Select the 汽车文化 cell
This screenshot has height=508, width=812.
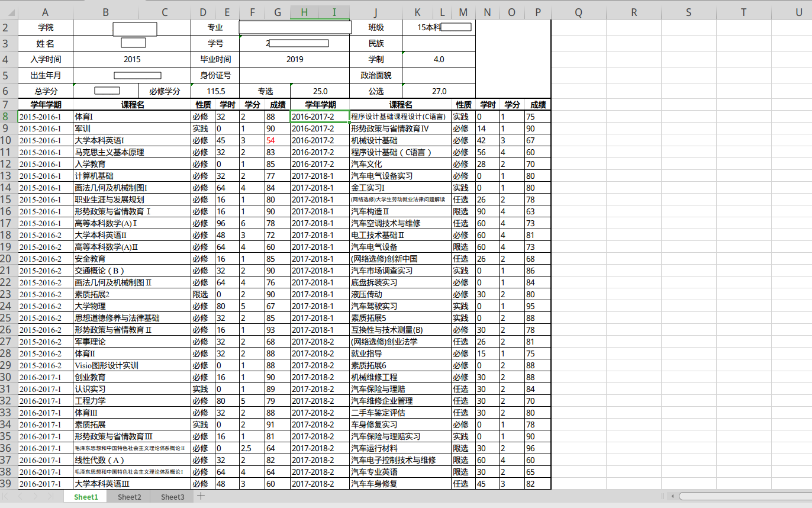point(400,164)
